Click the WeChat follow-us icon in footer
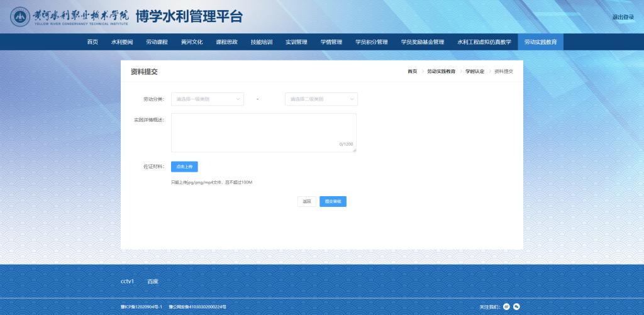644x315 pixels. [x=516, y=307]
